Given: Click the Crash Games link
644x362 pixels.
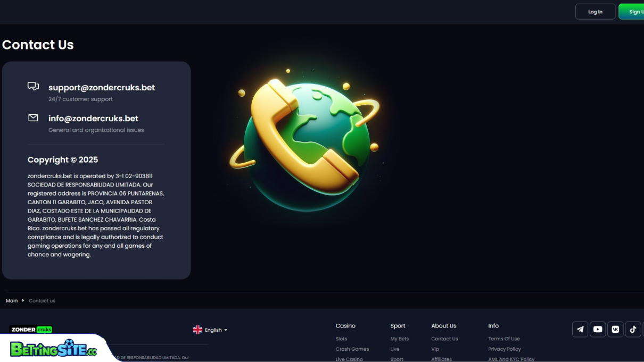Looking at the screenshot, I should click(x=352, y=349).
